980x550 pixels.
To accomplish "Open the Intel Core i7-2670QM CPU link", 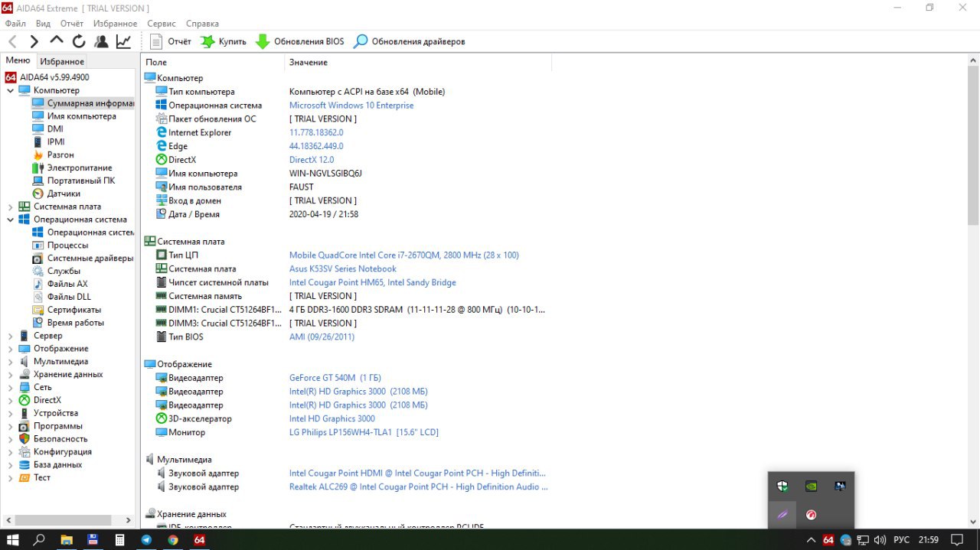I will pos(403,255).
